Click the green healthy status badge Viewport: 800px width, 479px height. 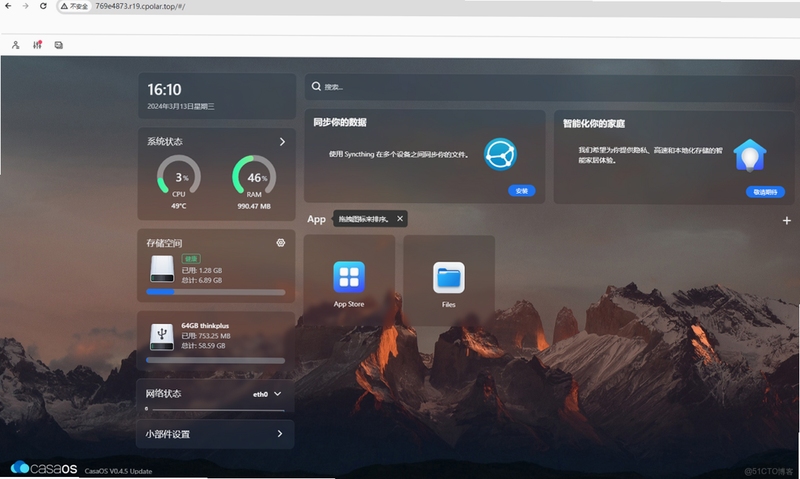point(191,259)
